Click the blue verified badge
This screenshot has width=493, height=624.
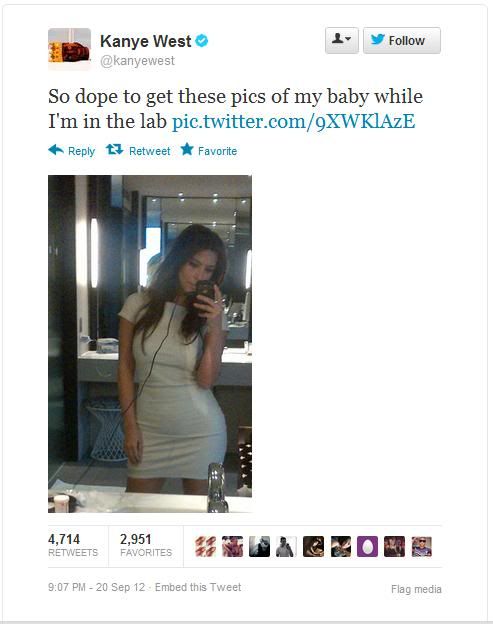(x=202, y=41)
